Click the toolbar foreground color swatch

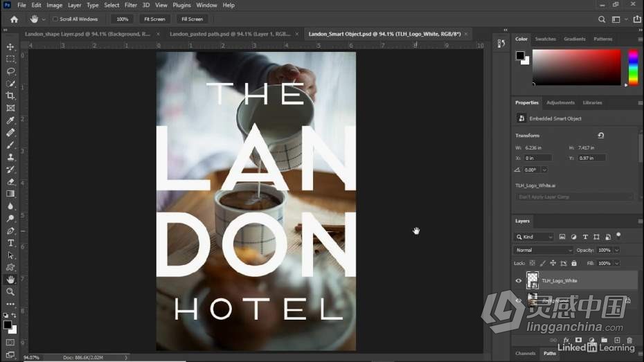pos(8,325)
